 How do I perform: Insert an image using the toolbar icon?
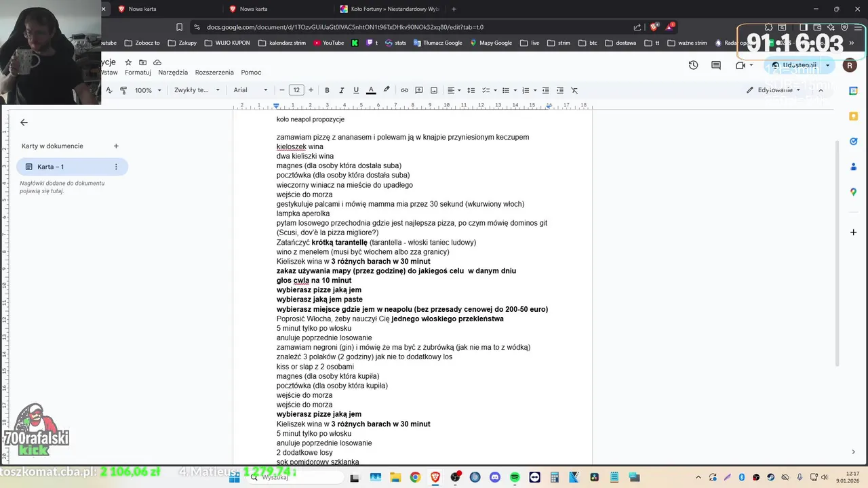pos(434,90)
